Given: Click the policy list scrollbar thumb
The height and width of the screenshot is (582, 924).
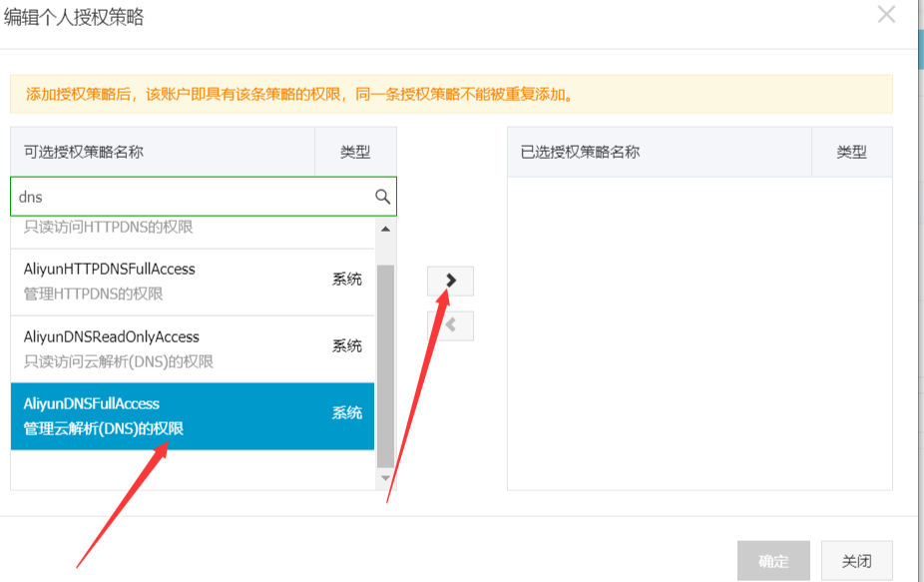Looking at the screenshot, I should click(x=385, y=364).
